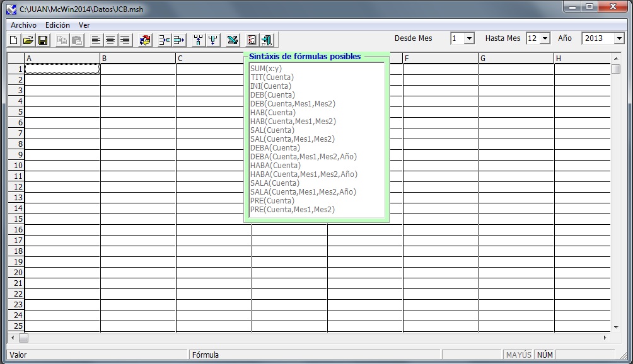This screenshot has height=364, width=633.
Task: Click the Paste toolbar icon
Action: (76, 40)
